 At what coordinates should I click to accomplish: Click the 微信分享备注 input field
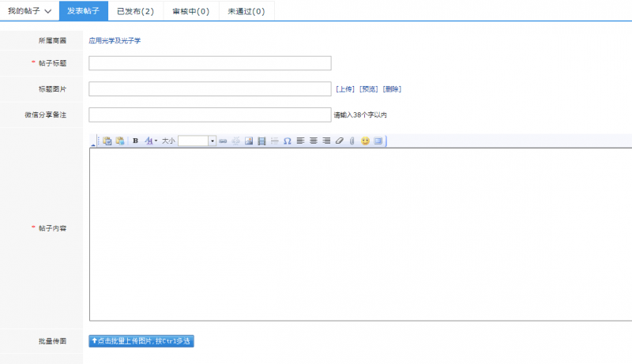click(x=209, y=114)
